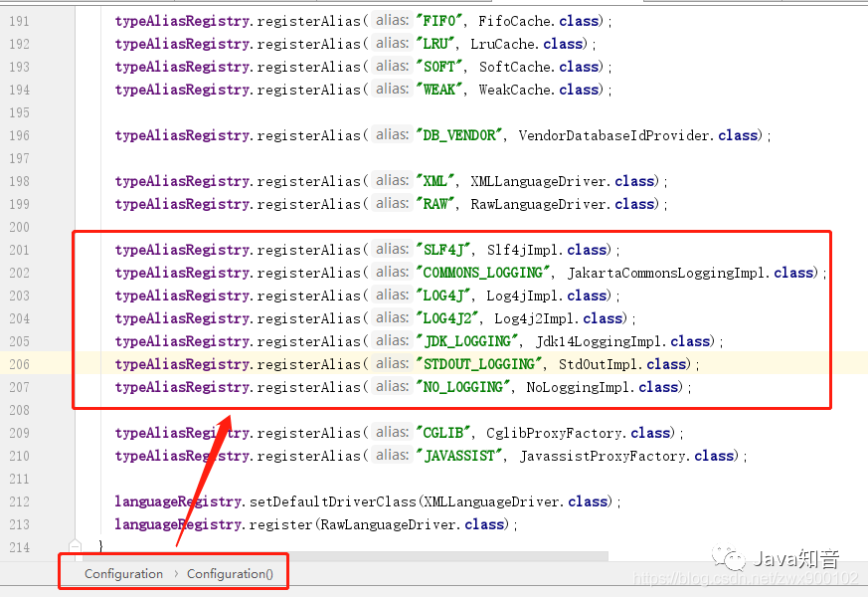Click the "NO_LOGGING" alias string
The image size is (868, 597).
click(x=462, y=386)
